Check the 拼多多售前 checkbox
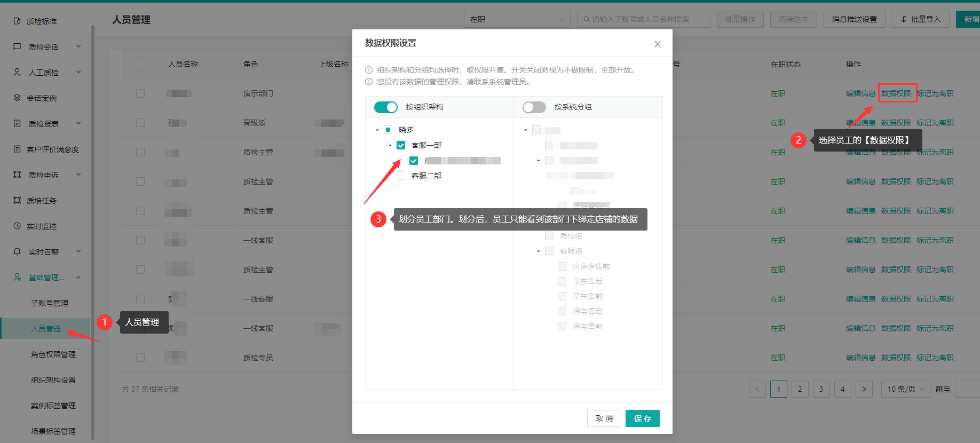The width and height of the screenshot is (980, 443). pyautogui.click(x=562, y=266)
